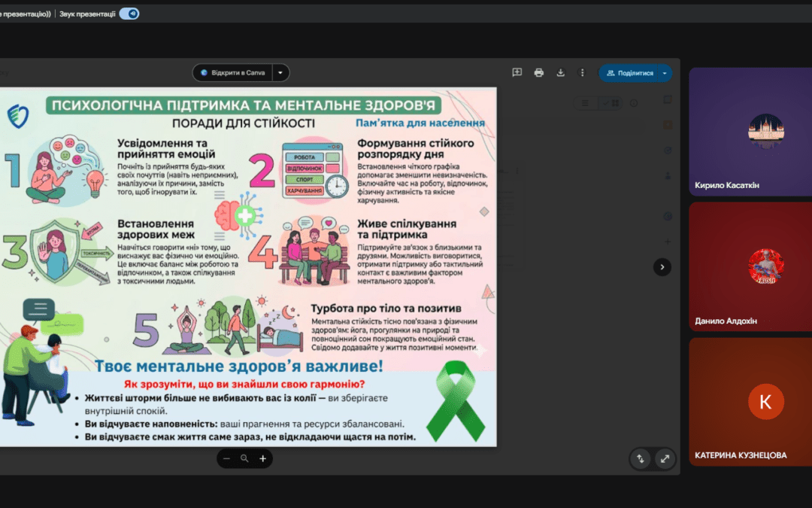812x508 pixels.
Task: Click the Поділитися share button
Action: tap(629, 73)
